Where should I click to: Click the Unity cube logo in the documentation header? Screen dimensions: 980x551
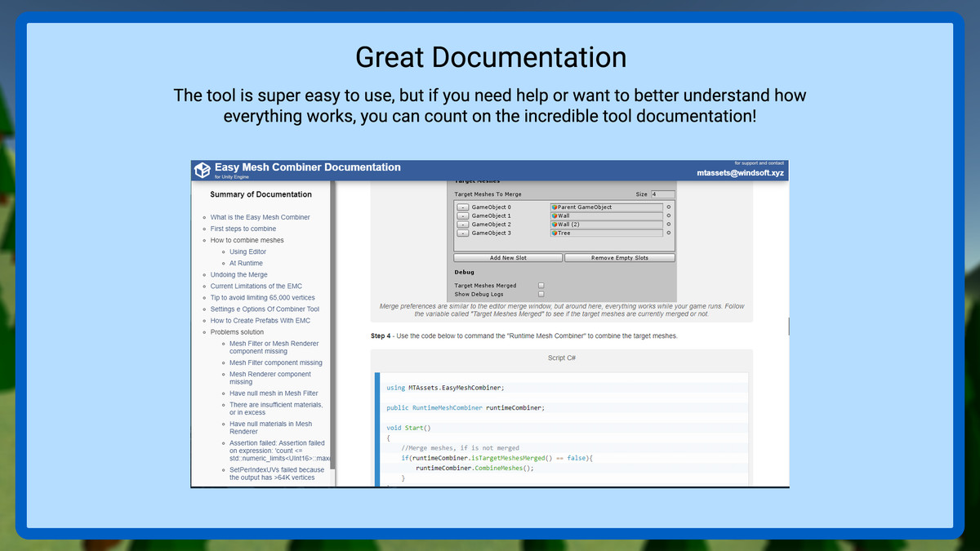pos(203,171)
